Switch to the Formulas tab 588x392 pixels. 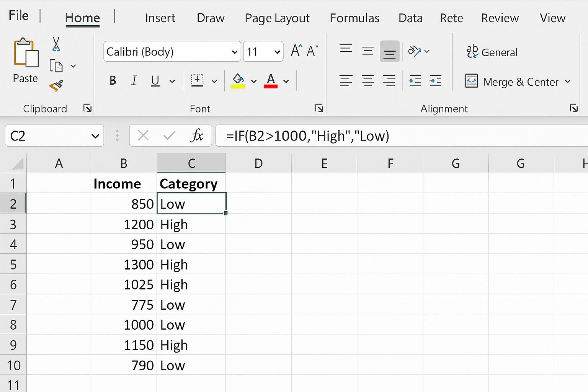pyautogui.click(x=355, y=18)
